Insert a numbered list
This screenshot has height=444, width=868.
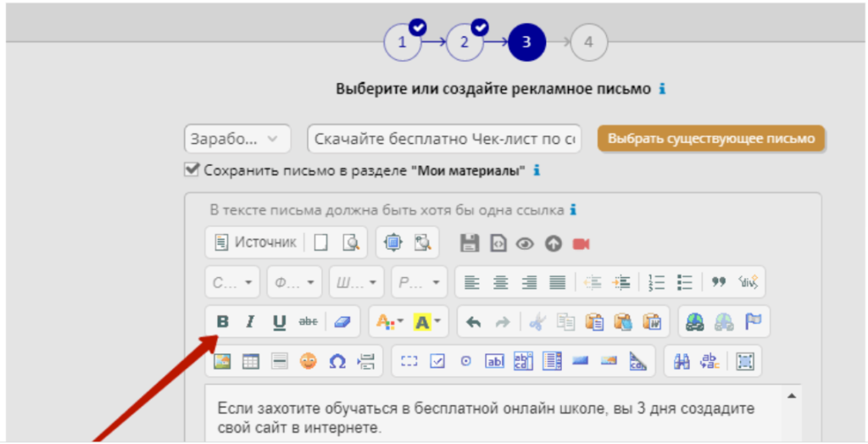pos(657,282)
